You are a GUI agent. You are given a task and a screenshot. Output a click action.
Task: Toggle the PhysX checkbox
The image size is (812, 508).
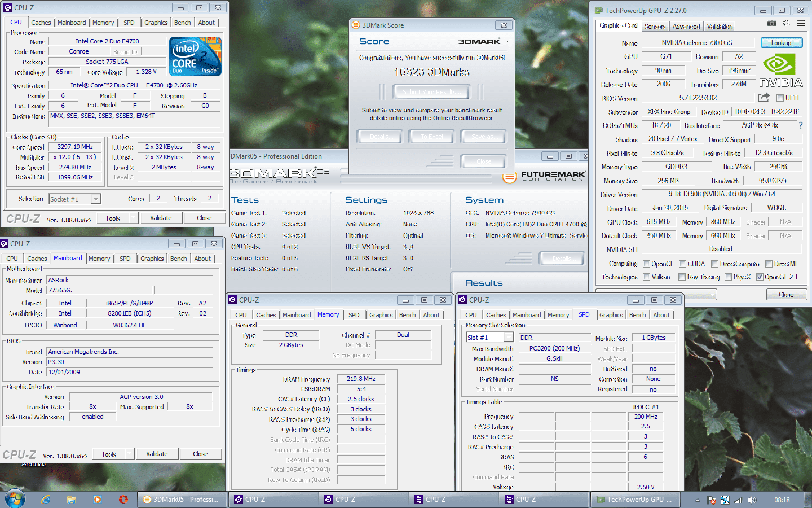click(x=728, y=277)
